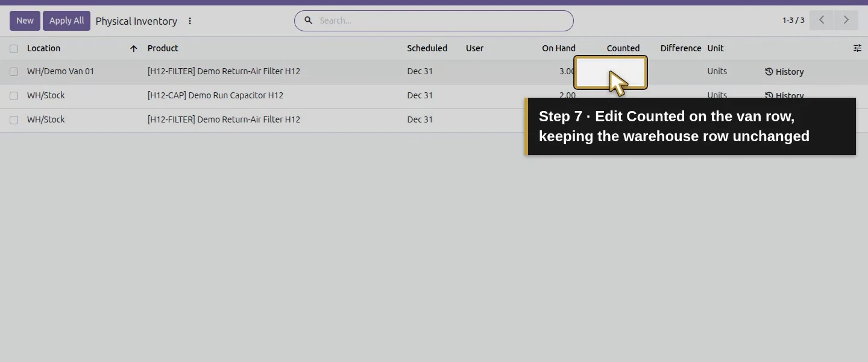Open the optional columns adjust icon
The width and height of the screenshot is (868, 362).
click(x=857, y=48)
